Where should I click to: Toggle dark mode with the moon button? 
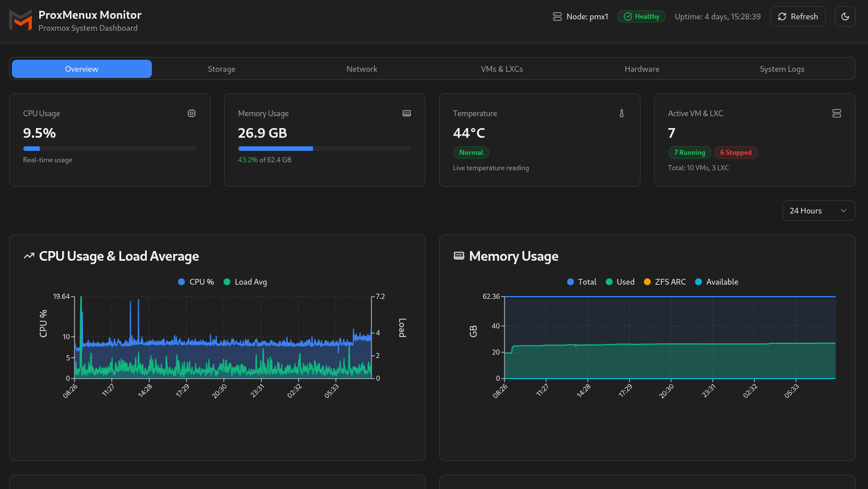pos(845,17)
